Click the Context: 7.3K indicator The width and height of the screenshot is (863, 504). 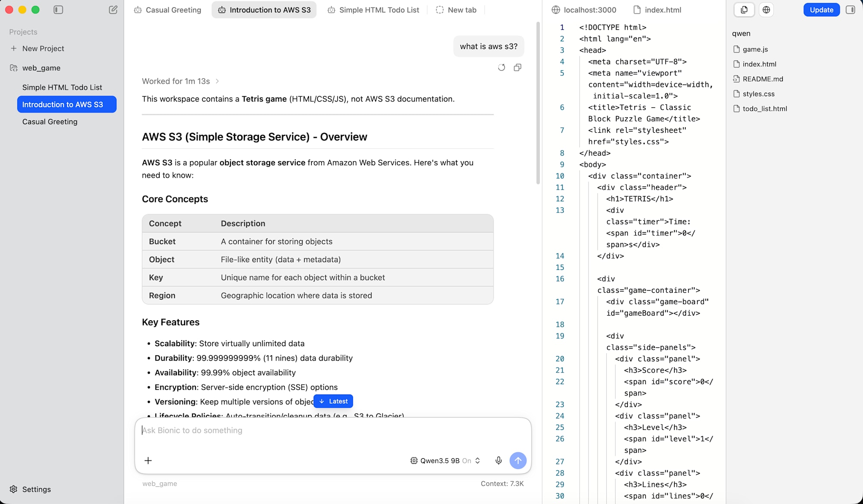(x=502, y=484)
